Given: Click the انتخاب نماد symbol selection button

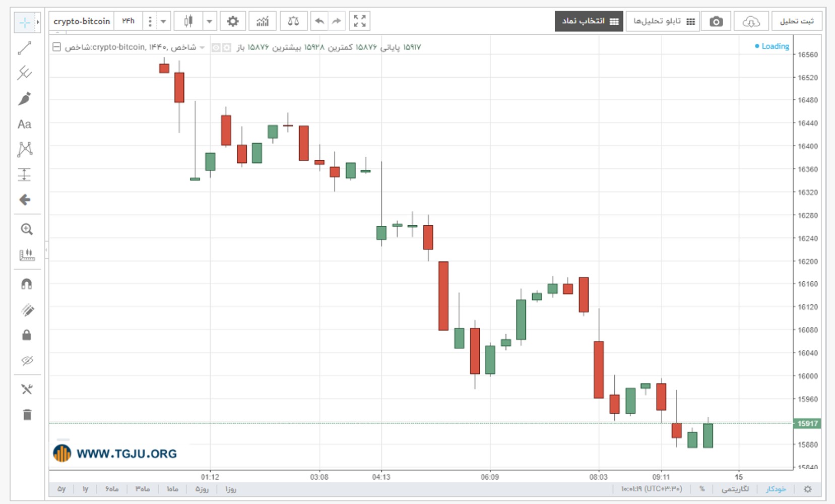Looking at the screenshot, I should 589,21.
